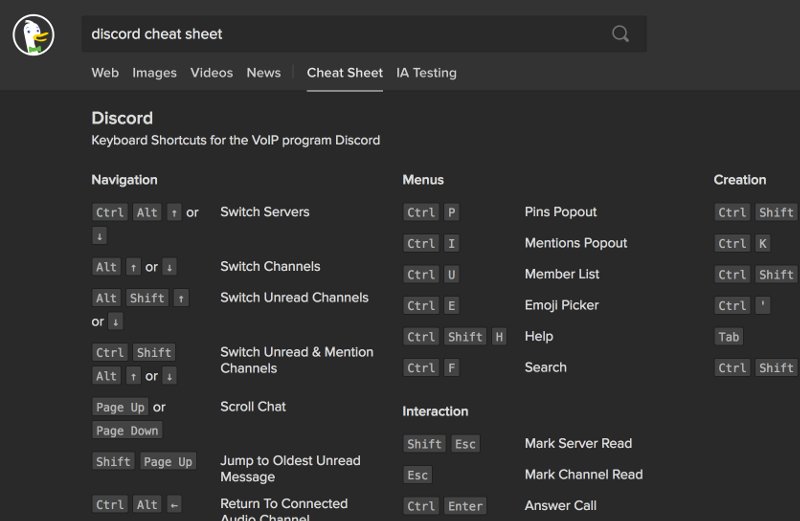The image size is (800, 521).
Task: Click the 'Keyboard Shortcuts for the VoIP program Discord' description
Action: tap(236, 140)
